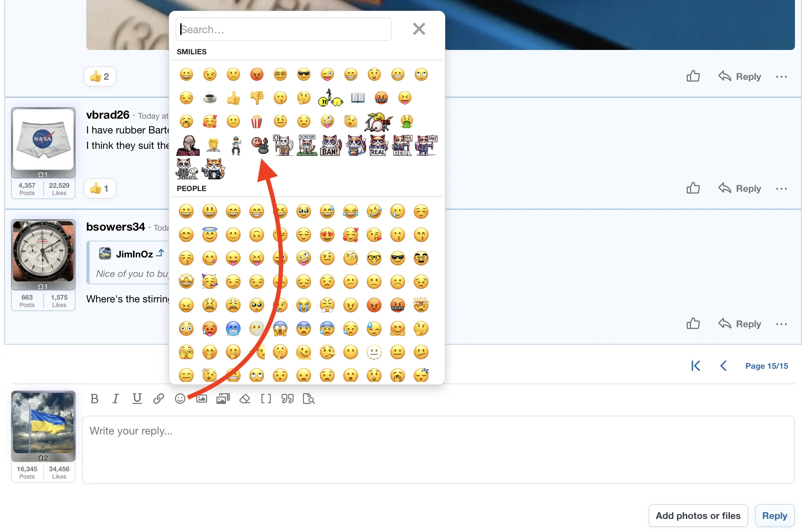
Task: Click the preview page magnifier icon
Action: (x=309, y=399)
